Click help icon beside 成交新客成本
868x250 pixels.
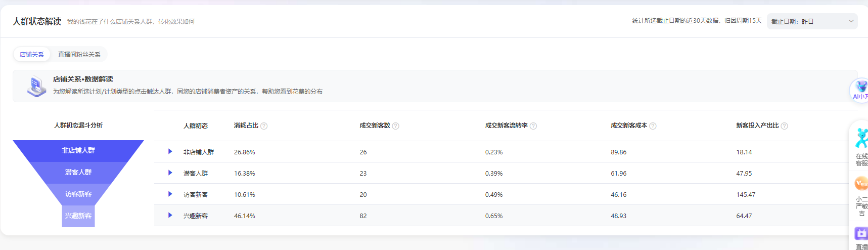tap(653, 126)
